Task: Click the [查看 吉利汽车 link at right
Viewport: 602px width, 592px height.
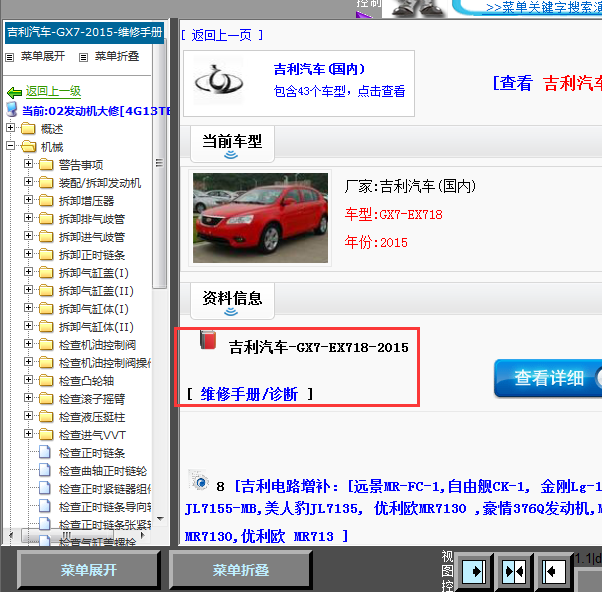Action: (547, 83)
